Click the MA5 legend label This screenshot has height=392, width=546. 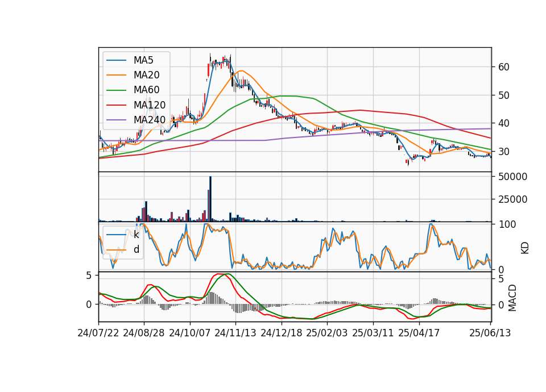(x=143, y=60)
